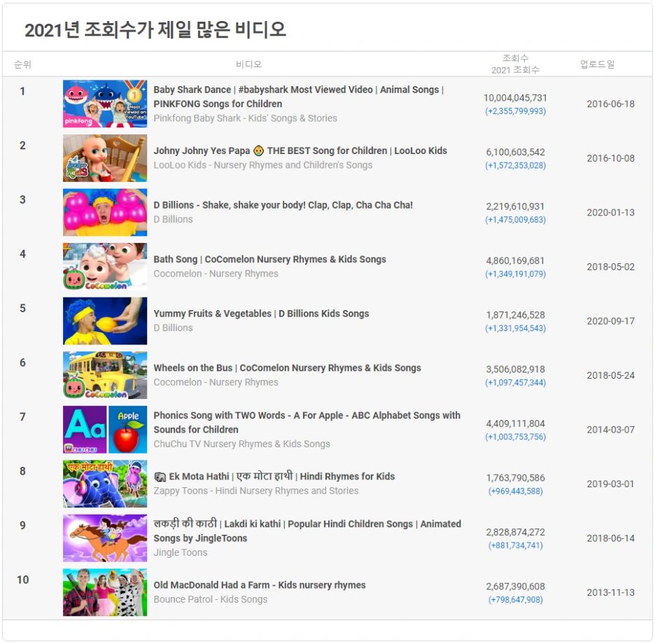Viewport: 655px width, 644px height.
Task: Open the Bath Song video thumbnail
Action: click(105, 267)
